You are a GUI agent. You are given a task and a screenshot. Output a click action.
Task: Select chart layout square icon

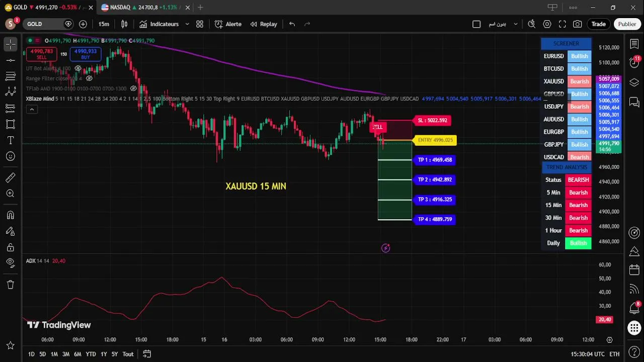coord(476,24)
